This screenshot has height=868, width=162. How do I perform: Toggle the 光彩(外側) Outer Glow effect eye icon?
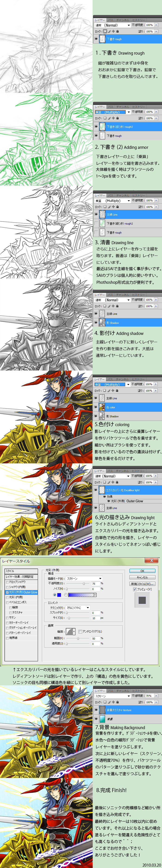coord(109,501)
